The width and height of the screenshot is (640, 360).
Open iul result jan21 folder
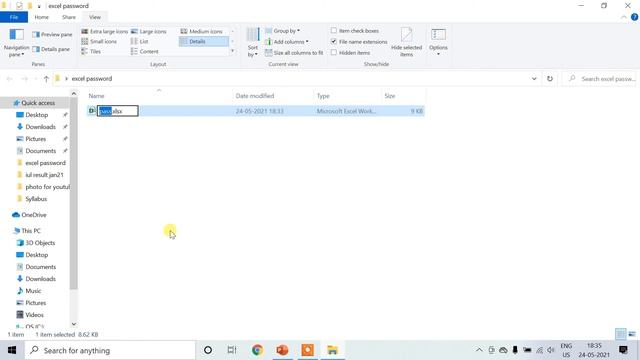pos(44,175)
